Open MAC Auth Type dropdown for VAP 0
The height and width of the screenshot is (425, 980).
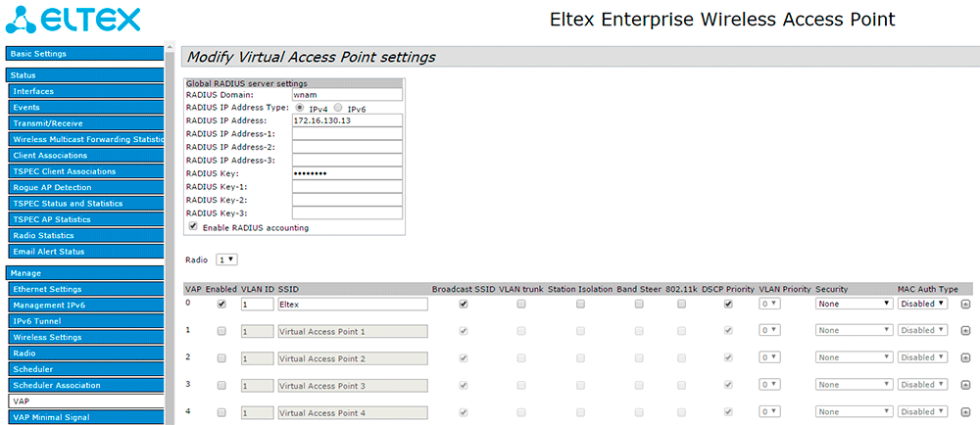923,305
